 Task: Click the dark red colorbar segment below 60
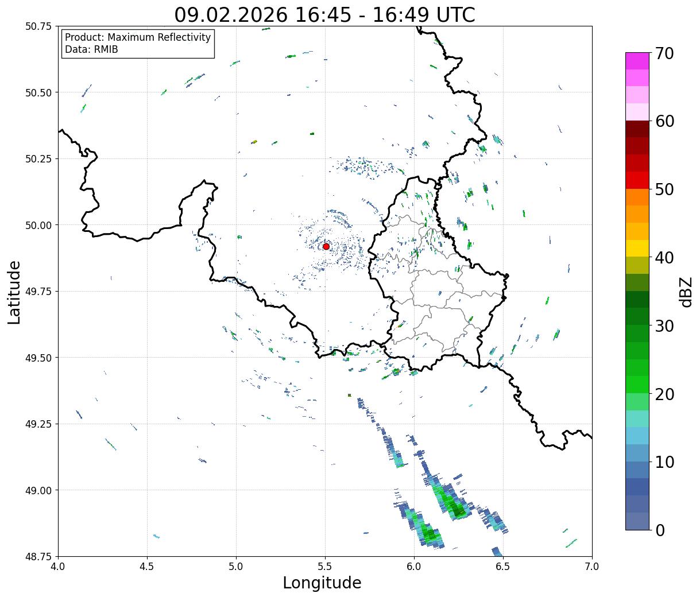coord(637,129)
